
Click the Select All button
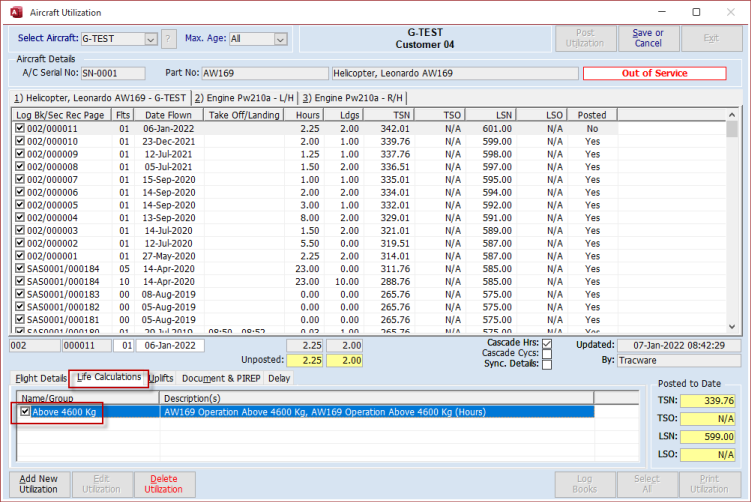click(647, 484)
